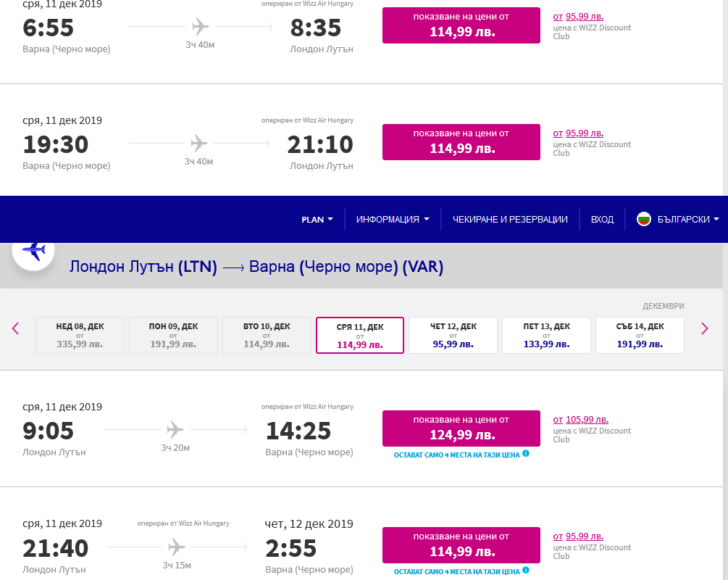Open info icon for the 21:40 flight
Screen dimensions: 728x580
pyautogui.click(x=526, y=571)
